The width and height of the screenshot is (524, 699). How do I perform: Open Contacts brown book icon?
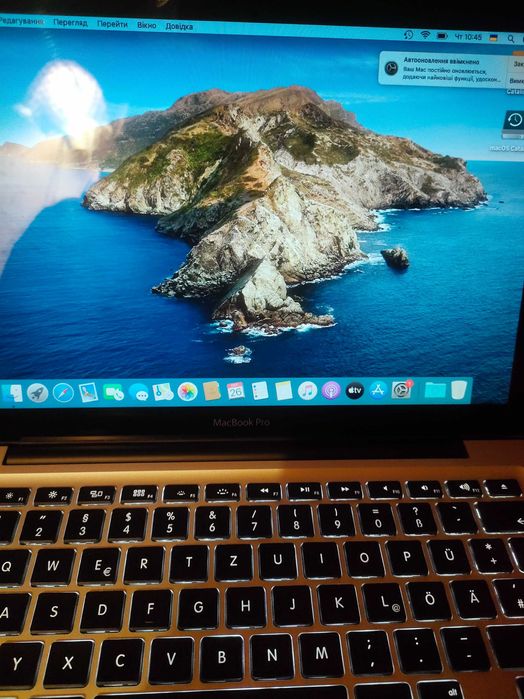211,391
